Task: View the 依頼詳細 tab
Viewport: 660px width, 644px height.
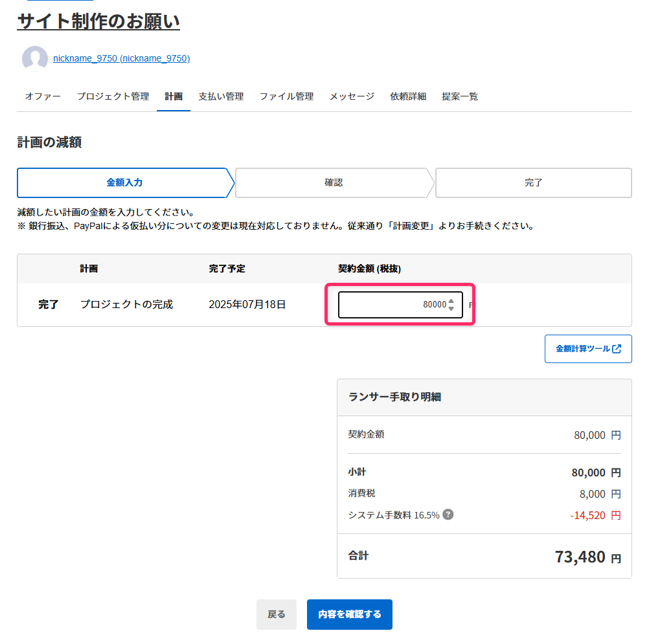Action: point(408,96)
